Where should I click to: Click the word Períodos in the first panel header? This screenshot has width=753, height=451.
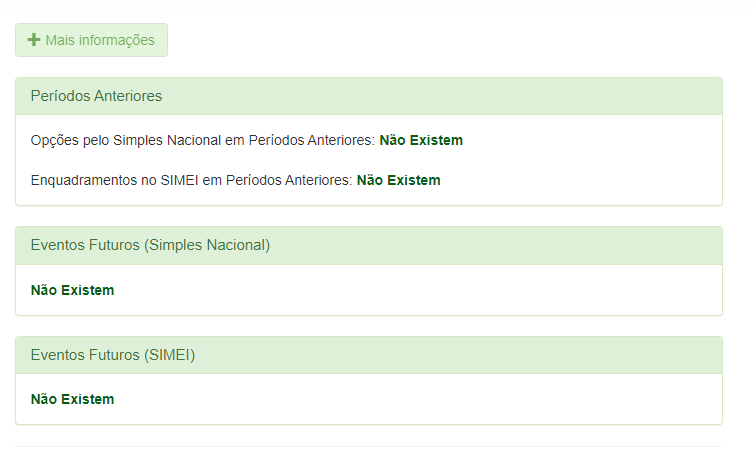60,96
